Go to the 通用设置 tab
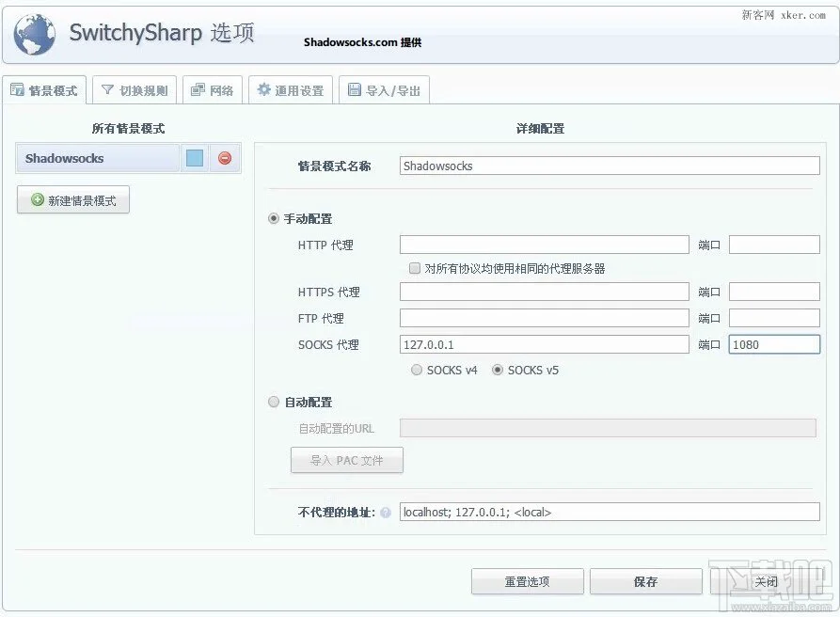The height and width of the screenshot is (617, 840). pyautogui.click(x=291, y=90)
